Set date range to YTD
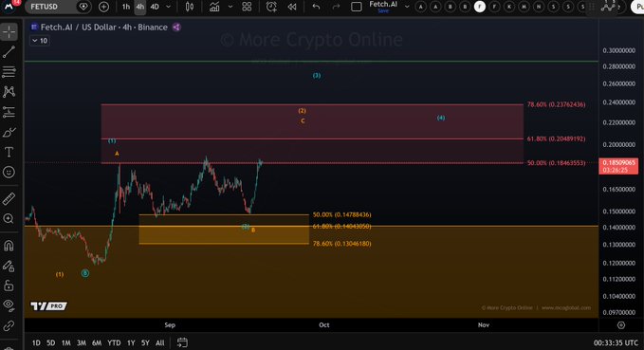Image resolution: width=644 pixels, height=350 pixels. pos(114,342)
